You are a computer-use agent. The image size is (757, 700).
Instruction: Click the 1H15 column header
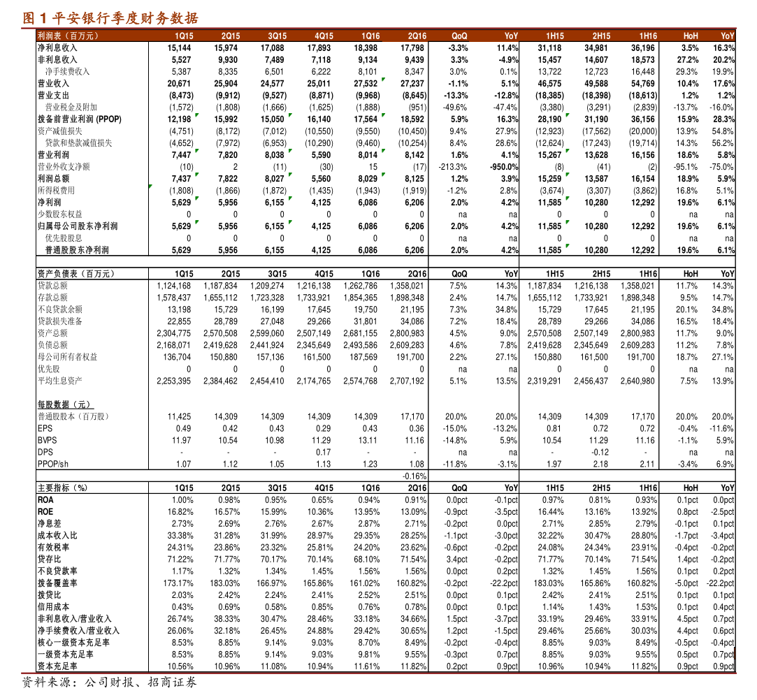click(x=555, y=36)
